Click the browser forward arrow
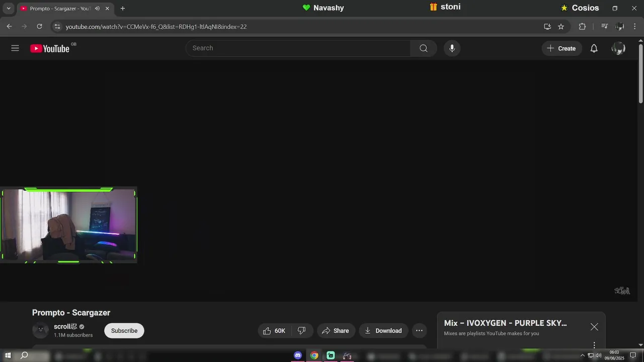Screen dimensions: 644x362 coord(24,27)
